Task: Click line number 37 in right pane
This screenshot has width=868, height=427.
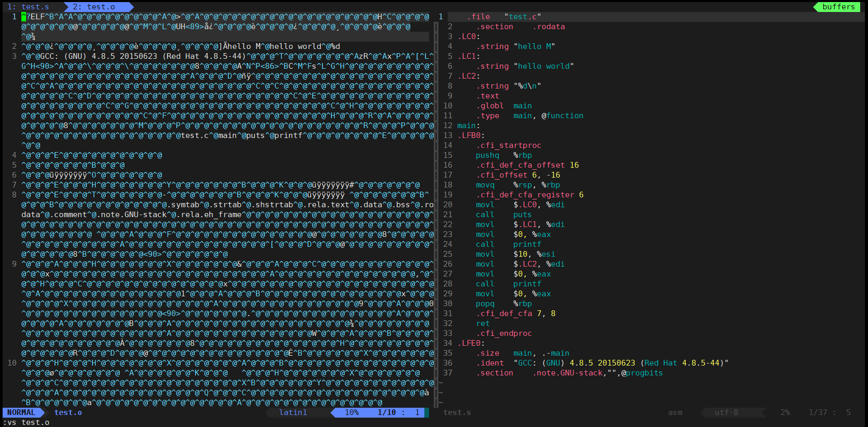Action: (x=448, y=373)
